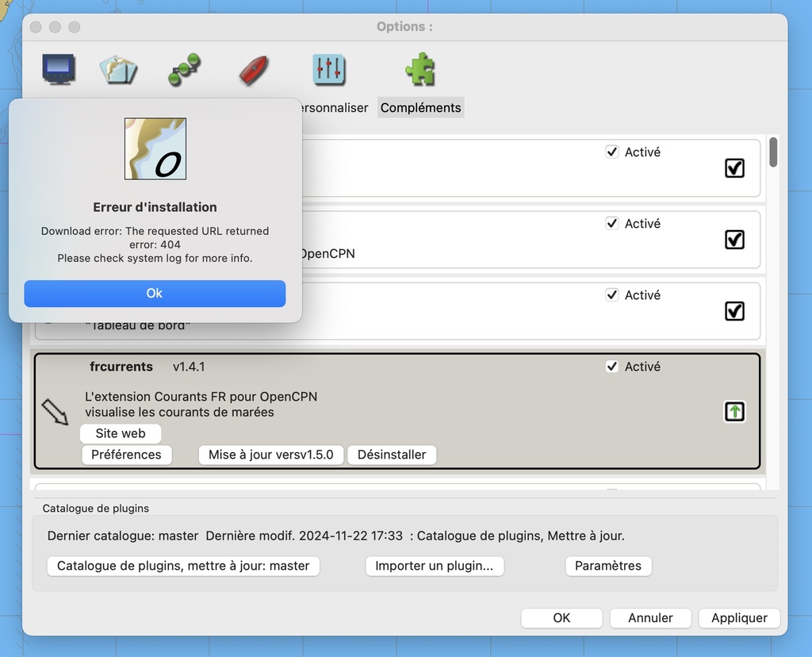
Task: Open the Plugins puzzle piece icon
Action: click(x=419, y=70)
